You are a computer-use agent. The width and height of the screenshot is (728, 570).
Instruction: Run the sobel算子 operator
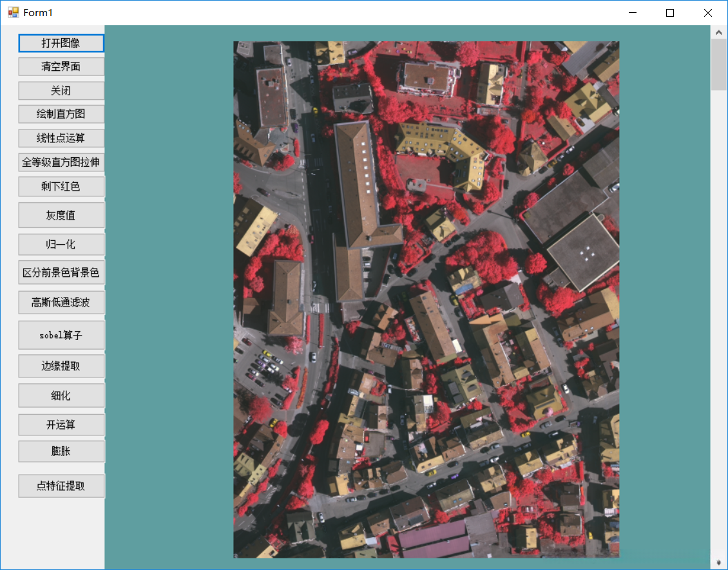pyautogui.click(x=61, y=335)
